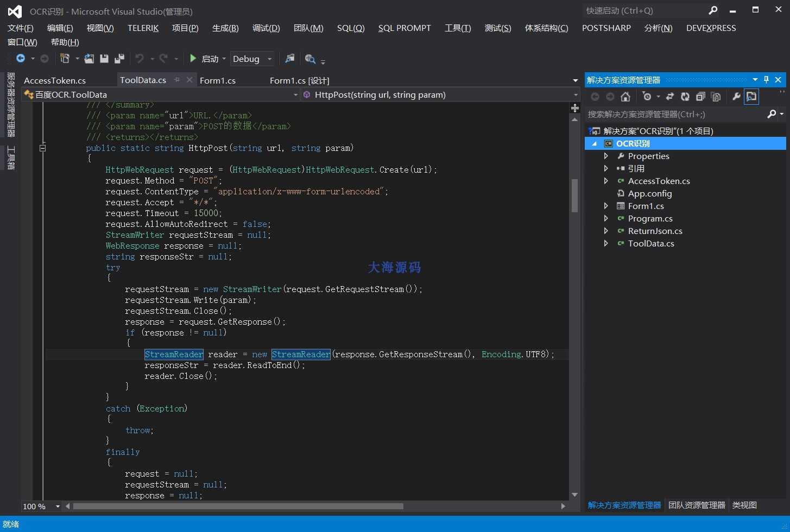Switch to the AccessToken.cs tab
This screenshot has width=790, height=532.
55,80
